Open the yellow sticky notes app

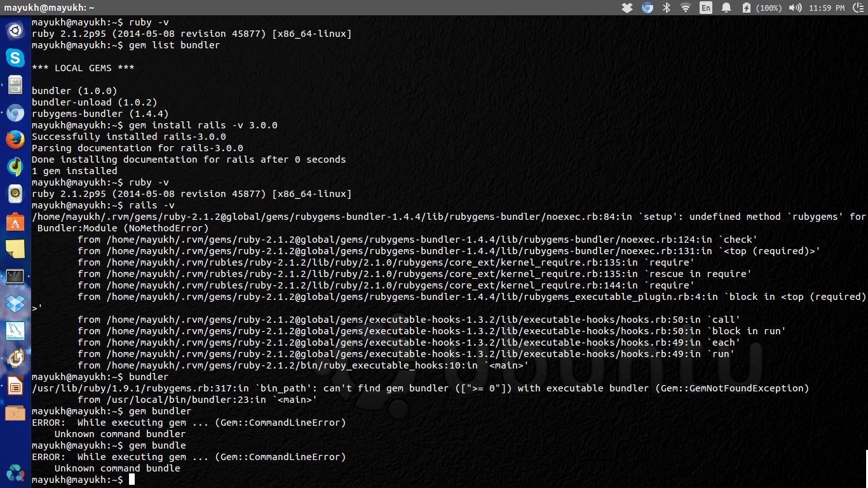pyautogui.click(x=15, y=249)
